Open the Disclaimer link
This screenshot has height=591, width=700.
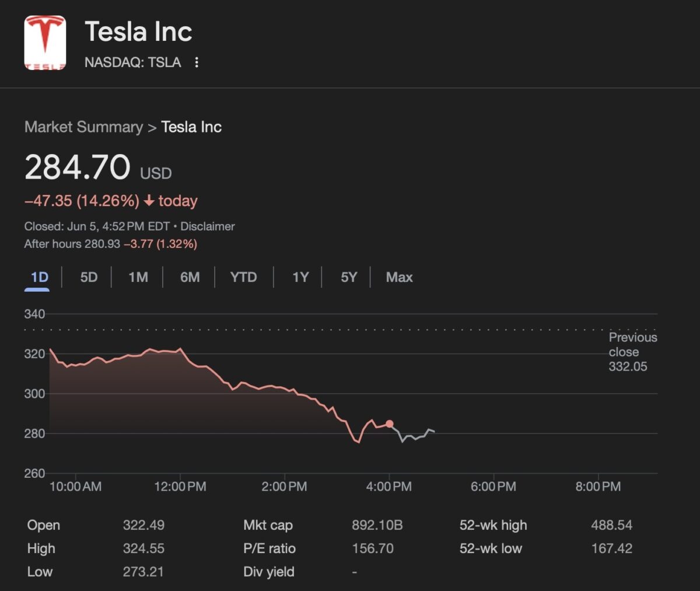[x=208, y=226]
